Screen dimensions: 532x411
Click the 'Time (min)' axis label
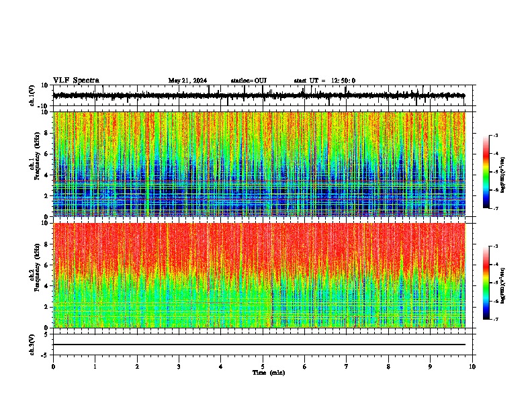[x=269, y=373]
